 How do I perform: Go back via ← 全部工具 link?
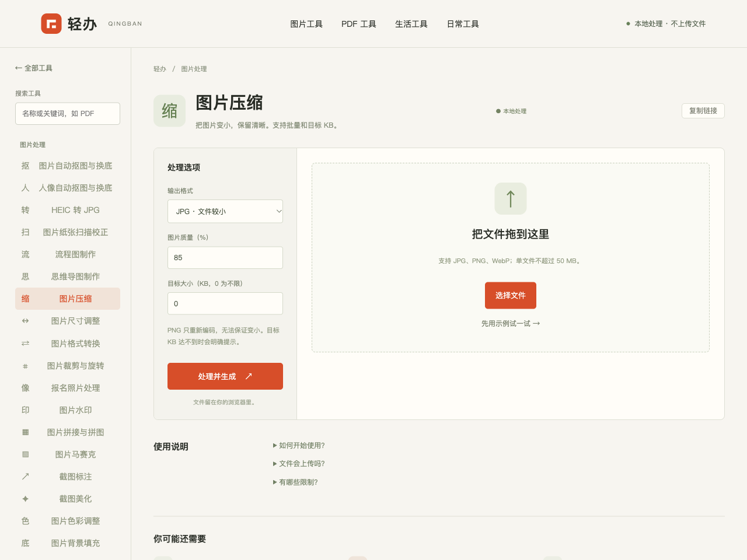point(34,68)
